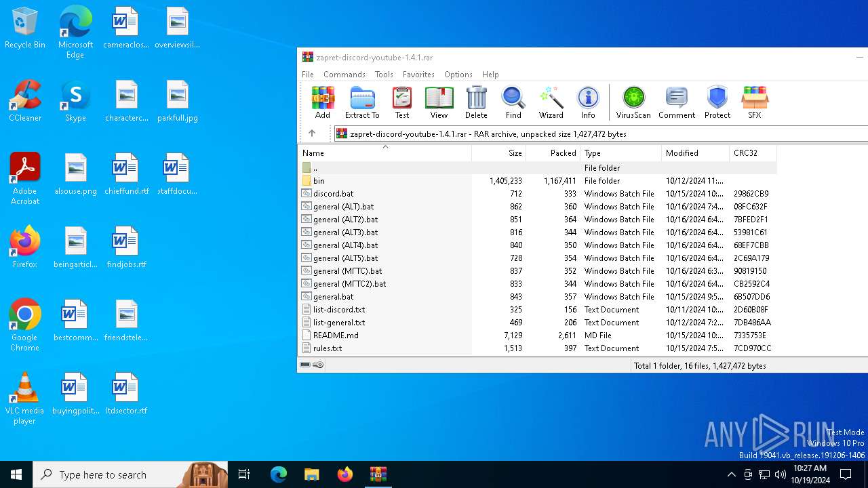Select VLC media player desktop shortcut
868x488 pixels.
pyautogui.click(x=25, y=399)
